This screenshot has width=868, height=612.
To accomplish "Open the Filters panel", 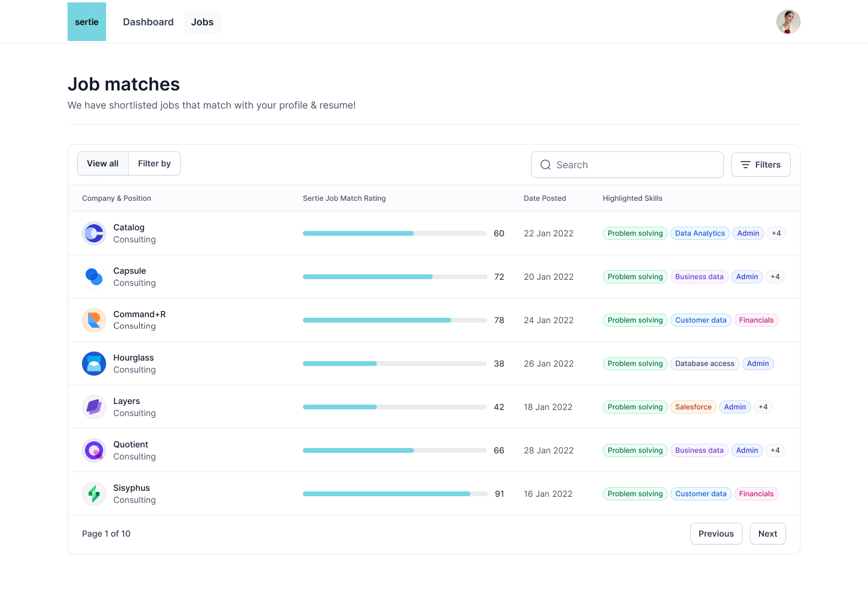I will (x=760, y=165).
